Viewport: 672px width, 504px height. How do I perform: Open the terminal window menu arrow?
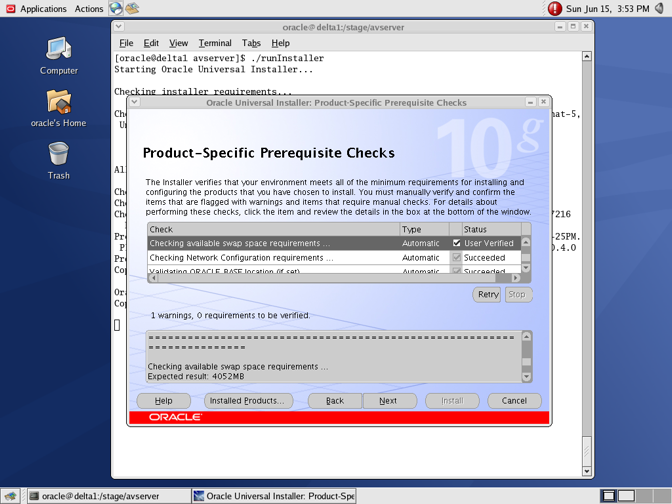119,27
